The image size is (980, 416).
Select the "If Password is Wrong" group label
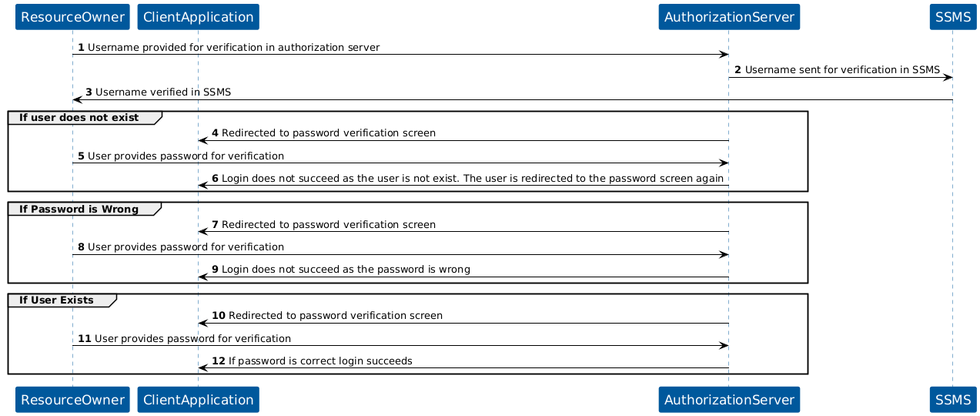[x=79, y=209]
